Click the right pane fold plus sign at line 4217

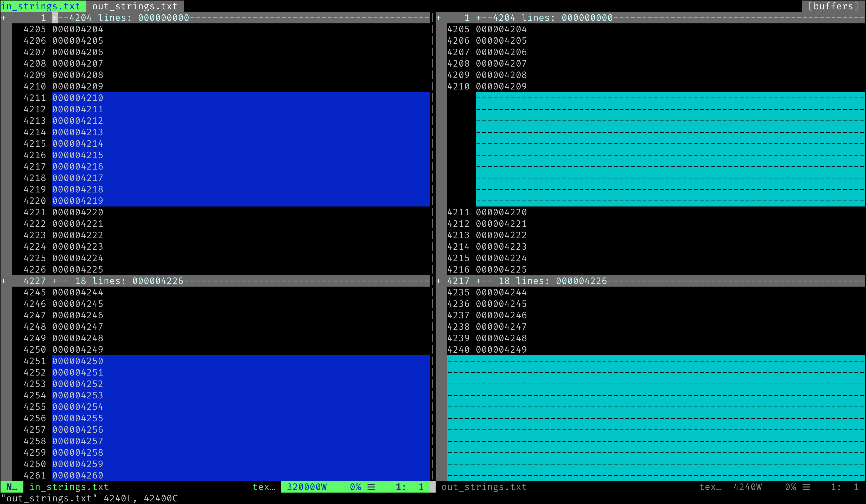(x=438, y=281)
